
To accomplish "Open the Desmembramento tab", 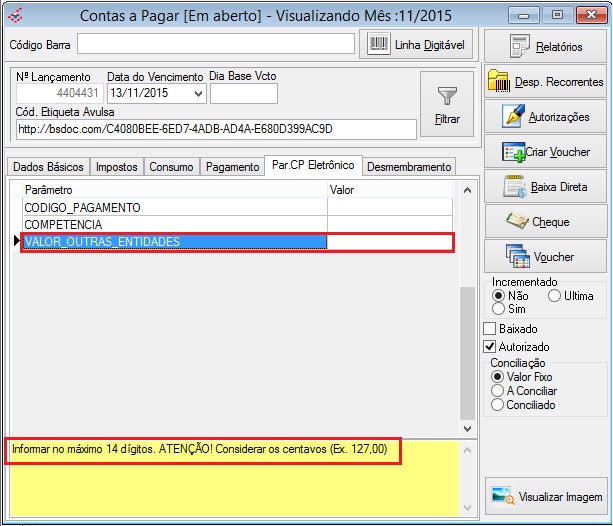I will pyautogui.click(x=409, y=167).
